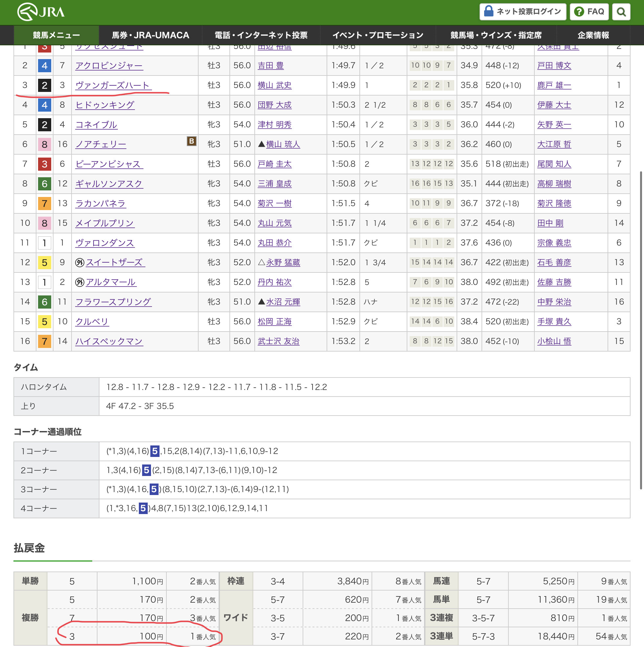
Task: Click the net voting login lock button
Action: pos(523,12)
